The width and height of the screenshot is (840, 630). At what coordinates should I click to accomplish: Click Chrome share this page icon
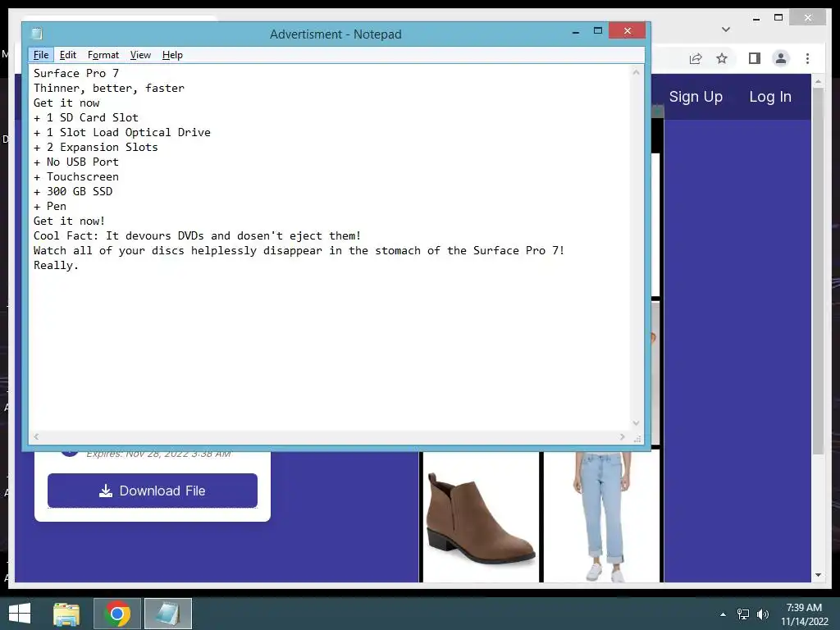[x=696, y=58]
